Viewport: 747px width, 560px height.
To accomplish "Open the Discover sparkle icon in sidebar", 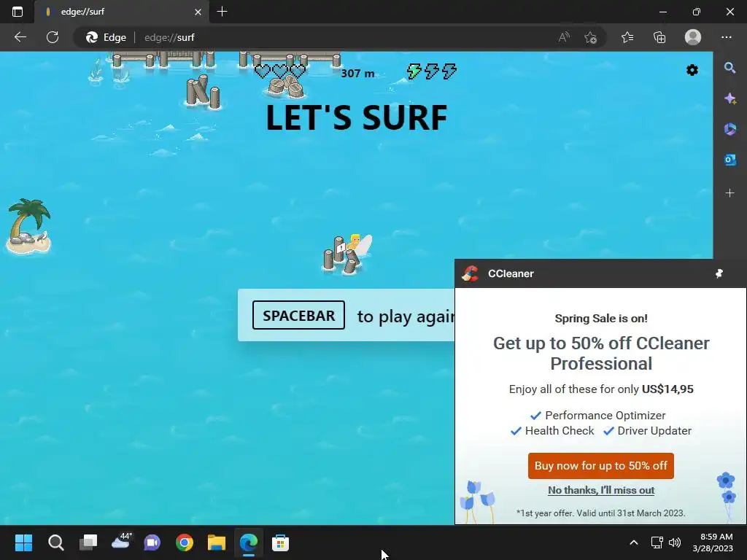I will coord(729,98).
